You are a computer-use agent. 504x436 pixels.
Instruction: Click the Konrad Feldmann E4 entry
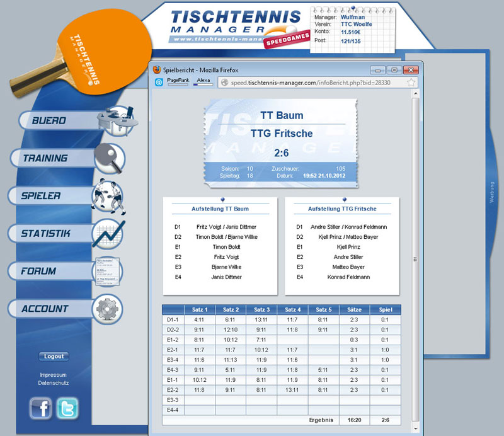pos(348,277)
